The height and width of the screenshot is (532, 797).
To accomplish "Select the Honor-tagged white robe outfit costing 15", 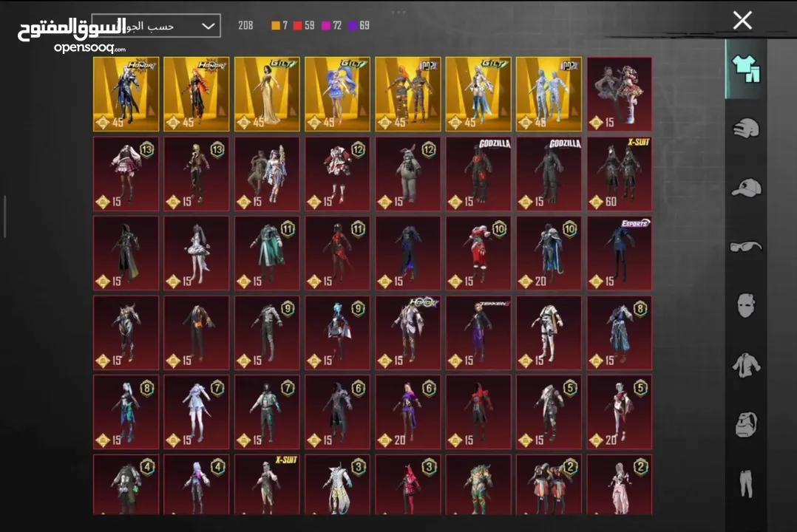I will 407,332.
